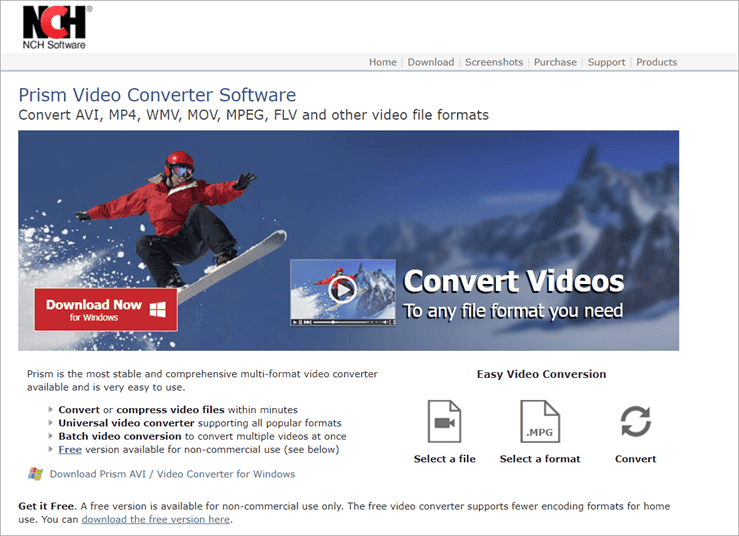The image size is (739, 536).
Task: Click the Windows logo on Download Now button
Action: (x=157, y=310)
